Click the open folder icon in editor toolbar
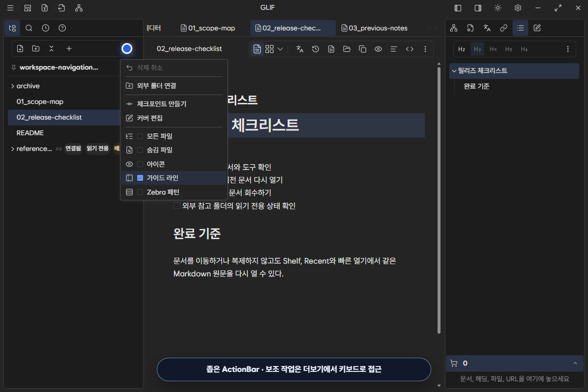The height and width of the screenshot is (392, 588). 347,49
